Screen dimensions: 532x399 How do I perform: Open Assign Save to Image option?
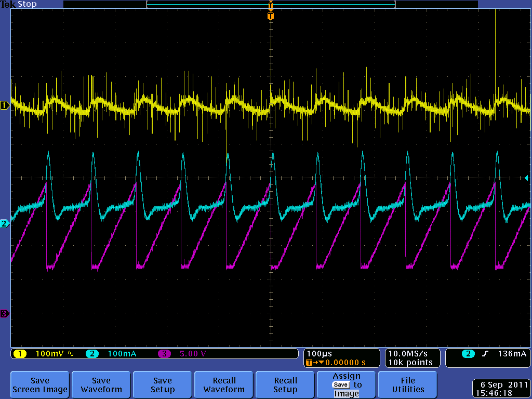click(x=347, y=385)
